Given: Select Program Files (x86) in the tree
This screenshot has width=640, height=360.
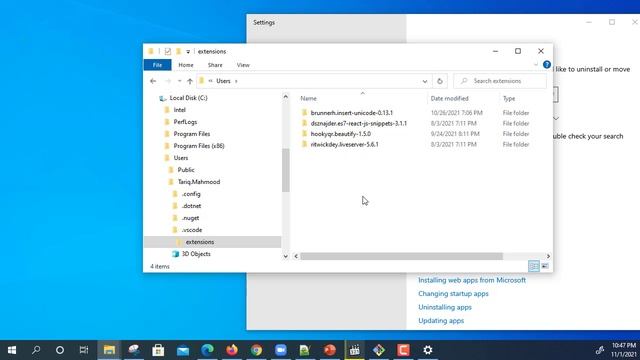Looking at the screenshot, I should pos(199,146).
